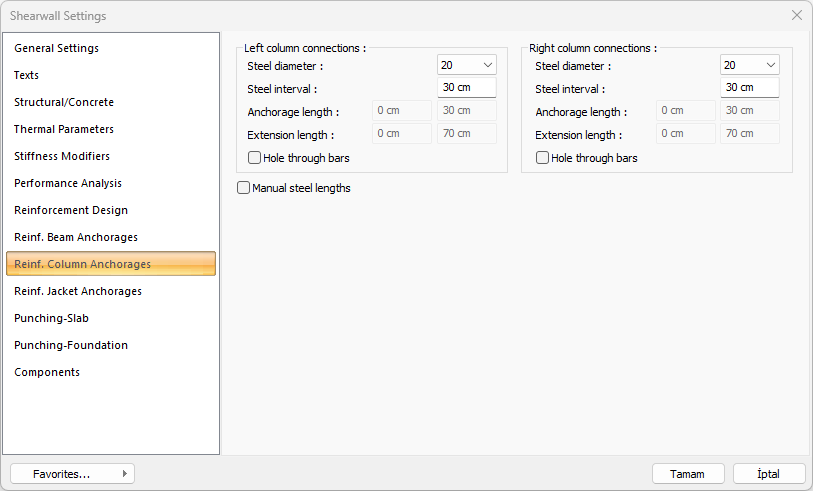Enable left column Hole through bars

pos(255,158)
